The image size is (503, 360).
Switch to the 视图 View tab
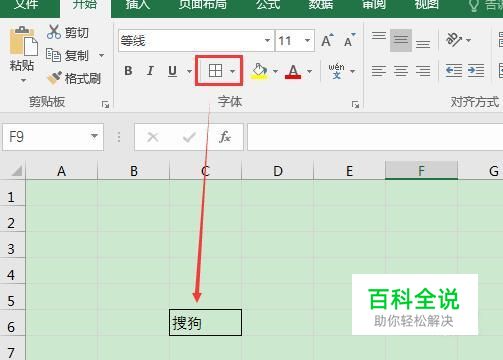pos(427,5)
